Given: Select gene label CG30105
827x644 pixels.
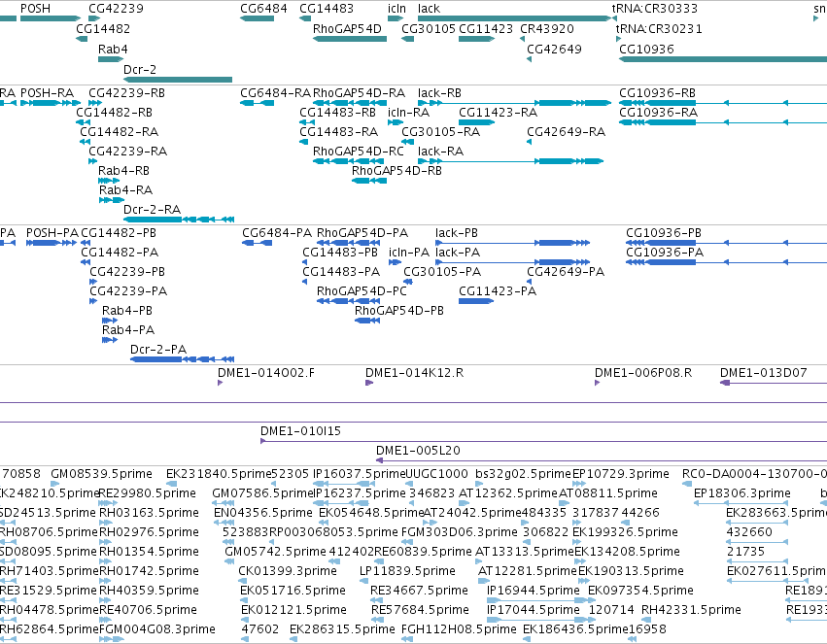Looking at the screenshot, I should coord(429,29).
